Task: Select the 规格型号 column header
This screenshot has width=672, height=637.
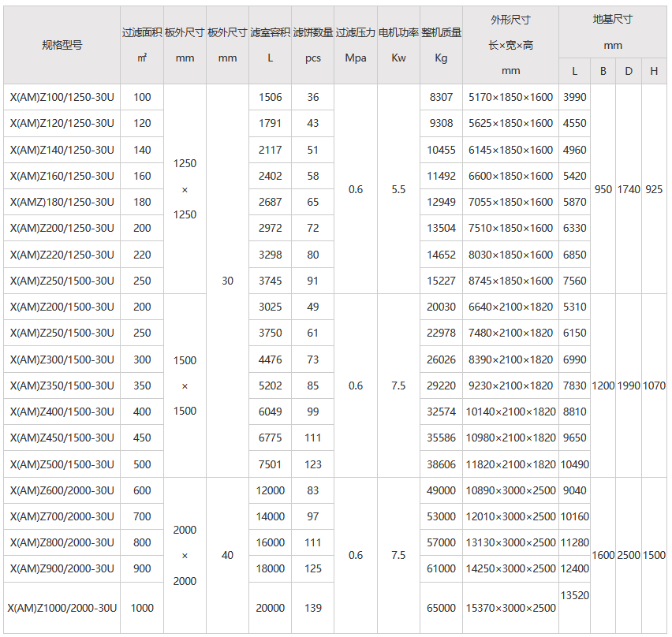Action: [62, 45]
